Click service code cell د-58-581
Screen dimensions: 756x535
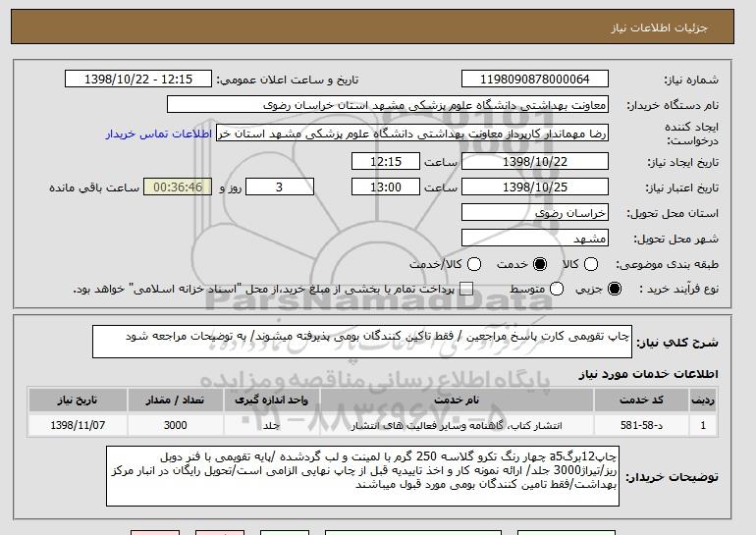click(x=641, y=426)
